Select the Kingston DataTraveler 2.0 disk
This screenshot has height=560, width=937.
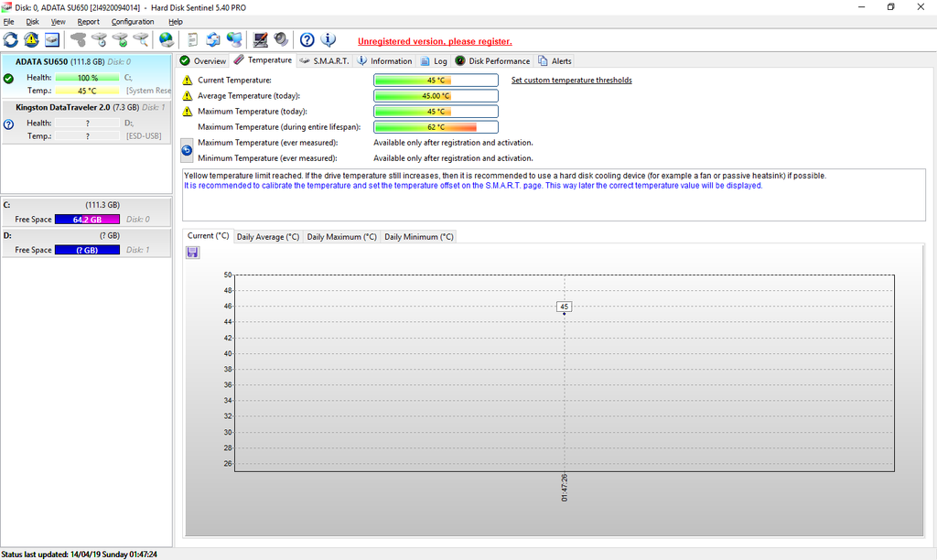coord(64,107)
